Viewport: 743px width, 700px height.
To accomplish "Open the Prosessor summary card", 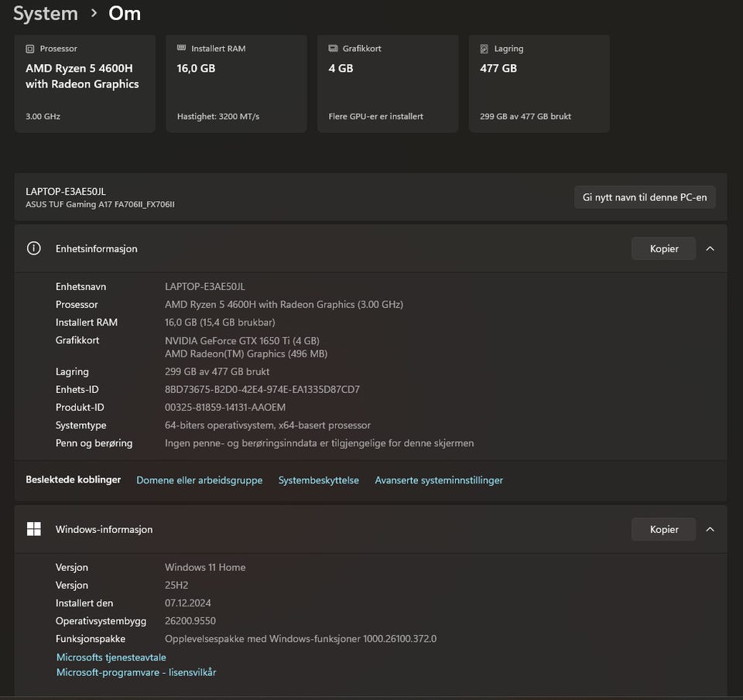I will pyautogui.click(x=85, y=84).
